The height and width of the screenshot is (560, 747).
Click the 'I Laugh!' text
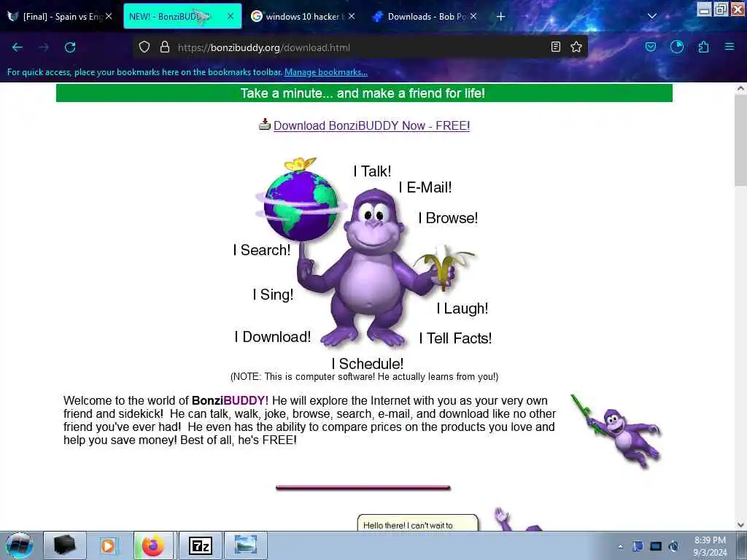pyautogui.click(x=462, y=308)
